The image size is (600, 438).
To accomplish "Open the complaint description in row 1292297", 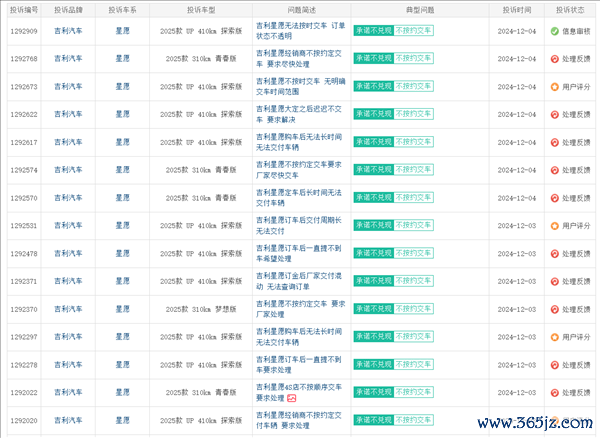I will [299, 337].
